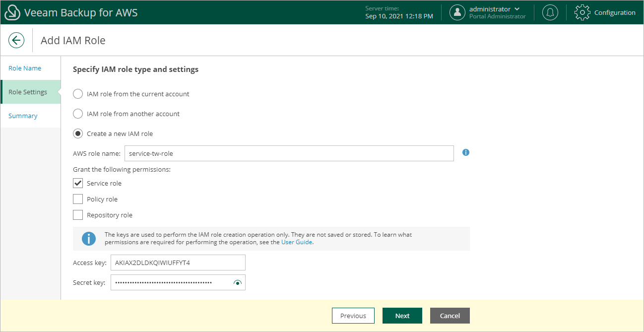The height and width of the screenshot is (332, 644).
Task: Click the Next button
Action: (x=402, y=316)
